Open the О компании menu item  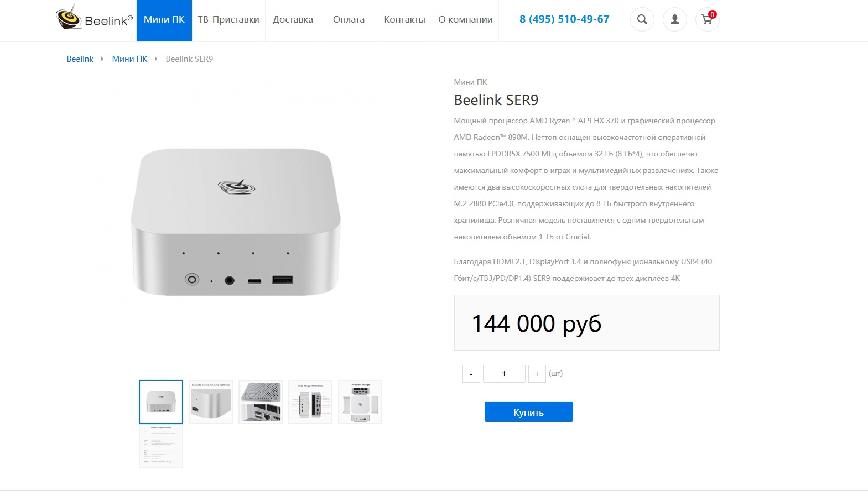(x=465, y=20)
